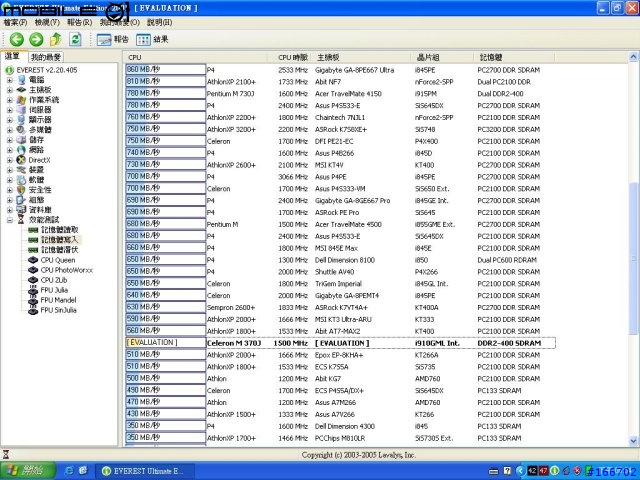Open the CPU Queen benchmark
The width and height of the screenshot is (640, 480).
51,260
